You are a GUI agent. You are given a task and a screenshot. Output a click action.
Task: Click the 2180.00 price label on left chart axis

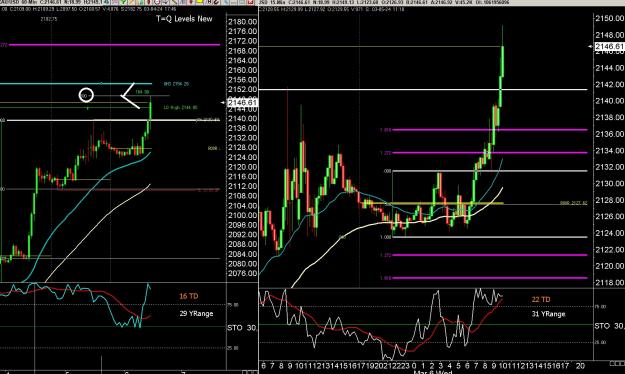242,22
